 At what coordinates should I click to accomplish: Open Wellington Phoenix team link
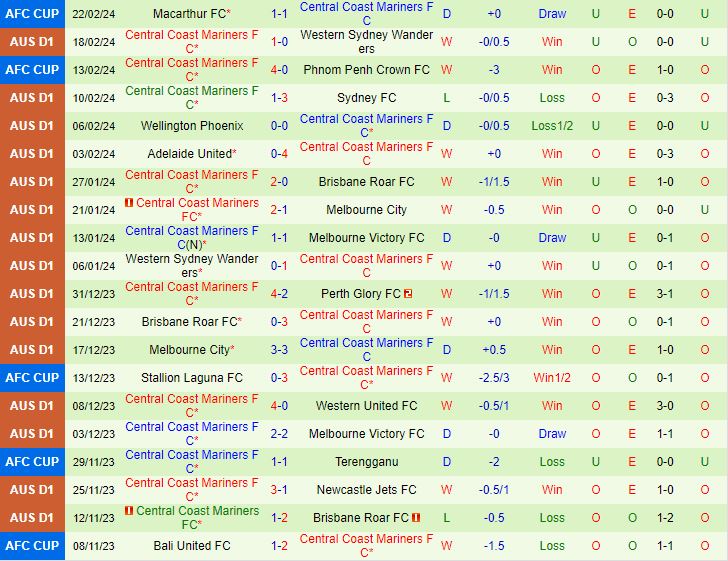pos(192,126)
